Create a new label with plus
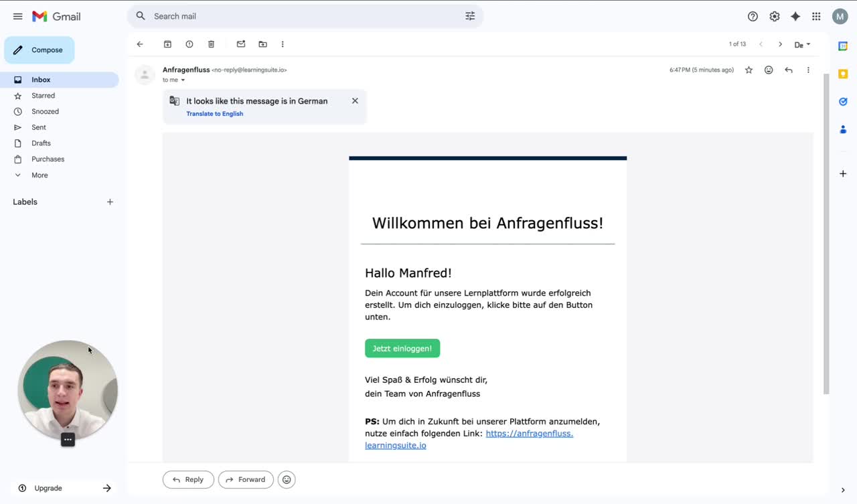 click(110, 202)
